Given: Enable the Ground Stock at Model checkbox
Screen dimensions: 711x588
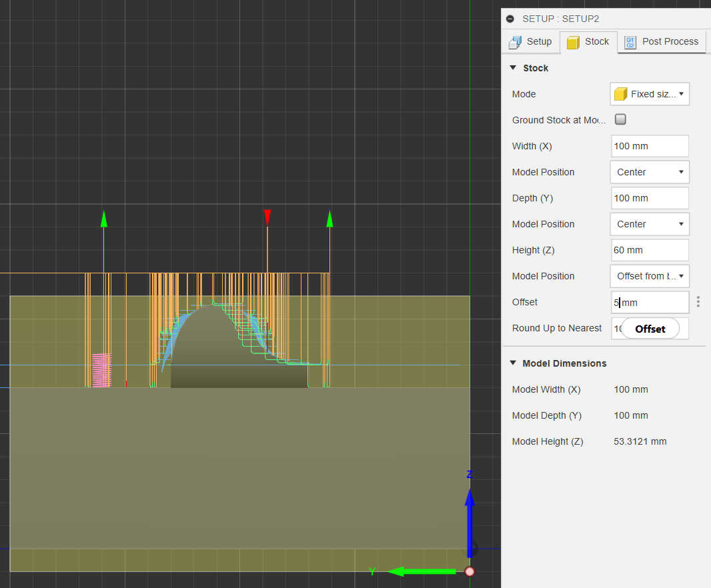Looking at the screenshot, I should pos(620,120).
